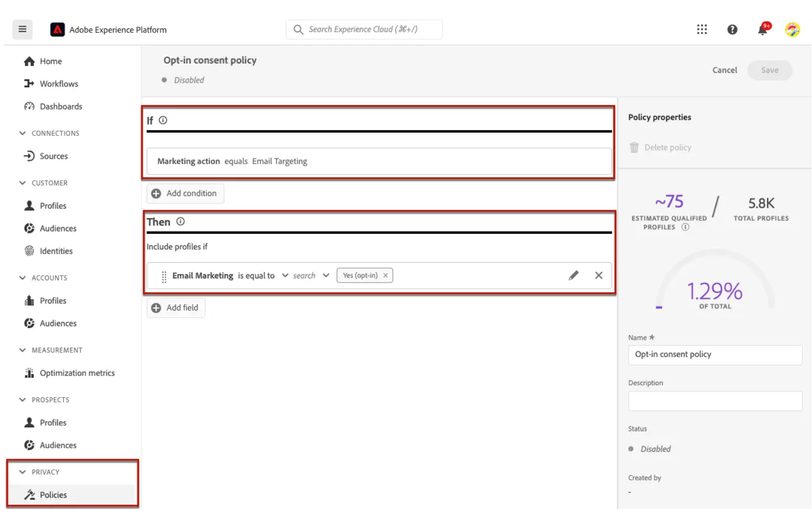This screenshot has width=812, height=517.
Task: Edit the Email Marketing rule with pencil
Action: [574, 275]
